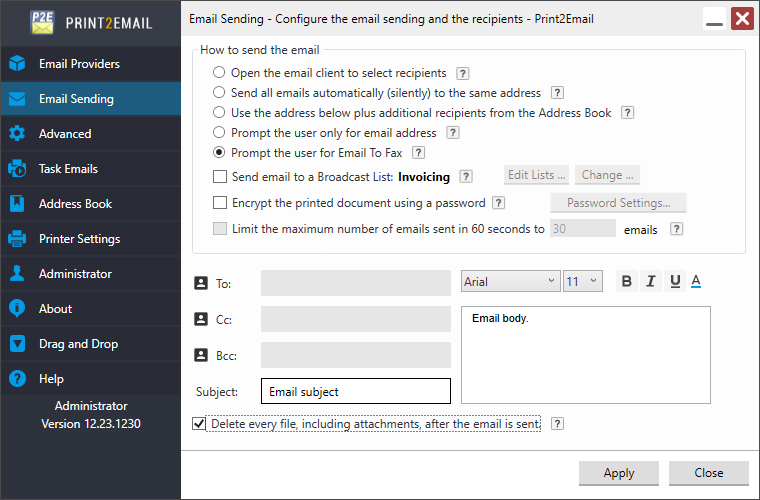Open the Address Book page
This screenshot has height=500, width=760.
click(91, 203)
